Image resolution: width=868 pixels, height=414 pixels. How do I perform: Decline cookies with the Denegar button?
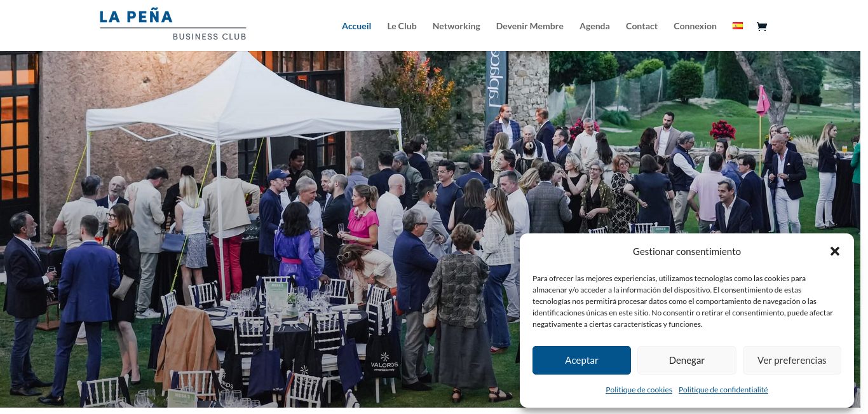[x=687, y=360]
